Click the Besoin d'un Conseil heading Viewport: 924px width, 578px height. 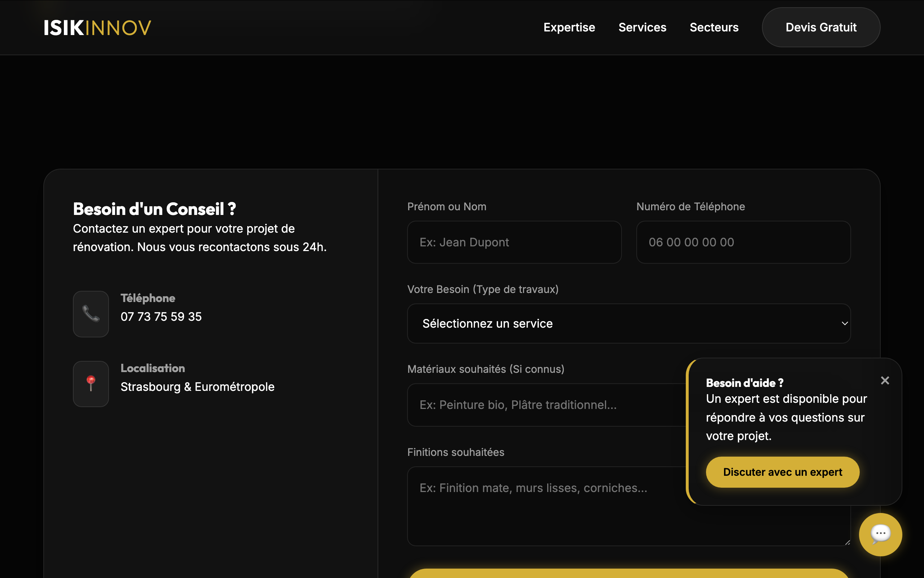pyautogui.click(x=154, y=209)
